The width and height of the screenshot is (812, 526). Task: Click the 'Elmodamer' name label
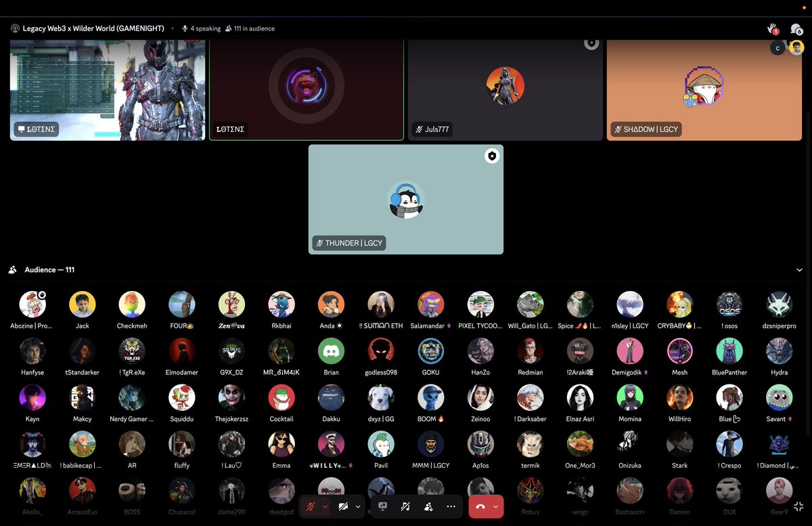point(182,372)
